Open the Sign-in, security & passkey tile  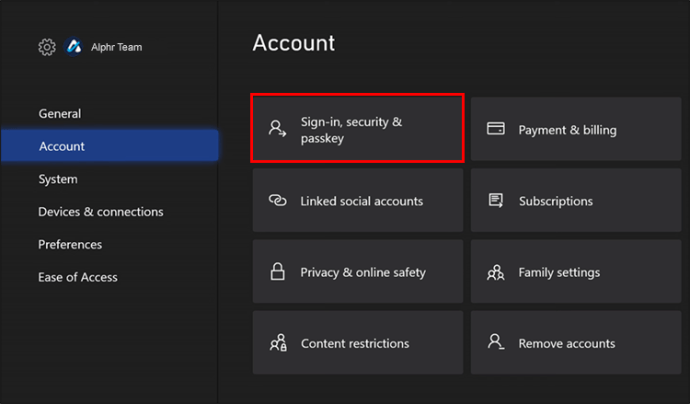(357, 129)
